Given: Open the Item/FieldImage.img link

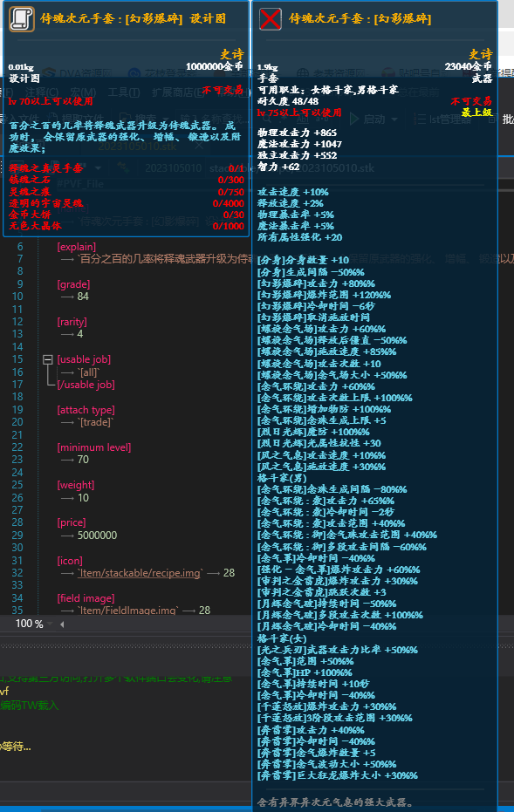Looking at the screenshot, I should pyautogui.click(x=128, y=610).
